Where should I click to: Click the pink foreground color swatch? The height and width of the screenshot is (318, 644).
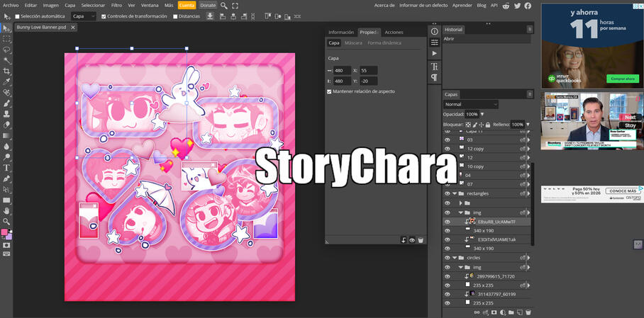pyautogui.click(x=5, y=232)
